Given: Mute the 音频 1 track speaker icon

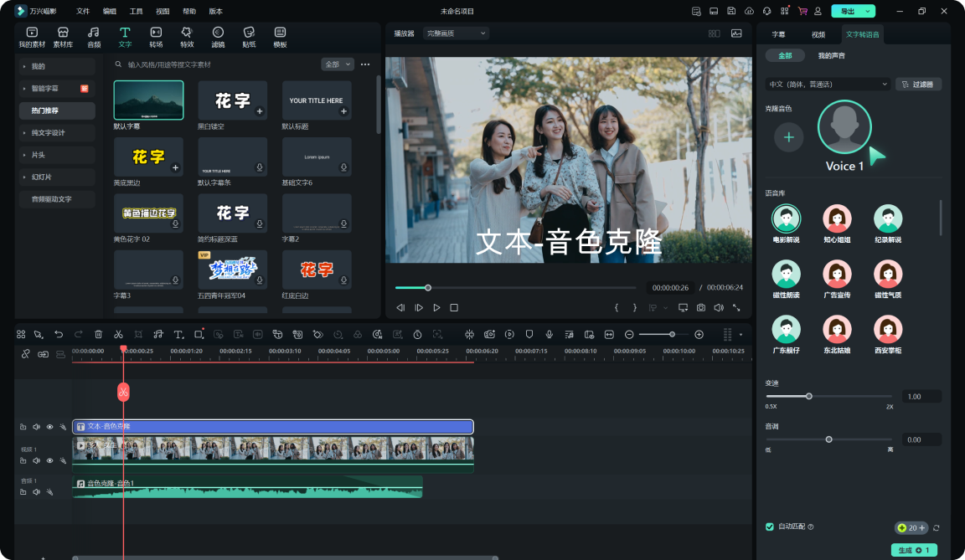Looking at the screenshot, I should click(36, 492).
